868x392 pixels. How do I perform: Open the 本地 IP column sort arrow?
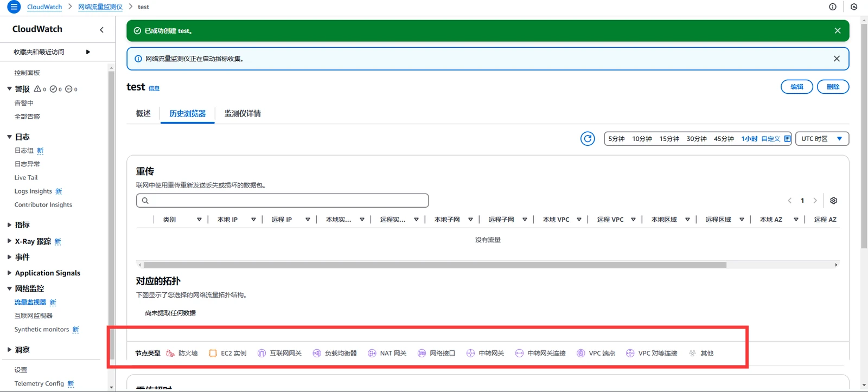(x=253, y=220)
